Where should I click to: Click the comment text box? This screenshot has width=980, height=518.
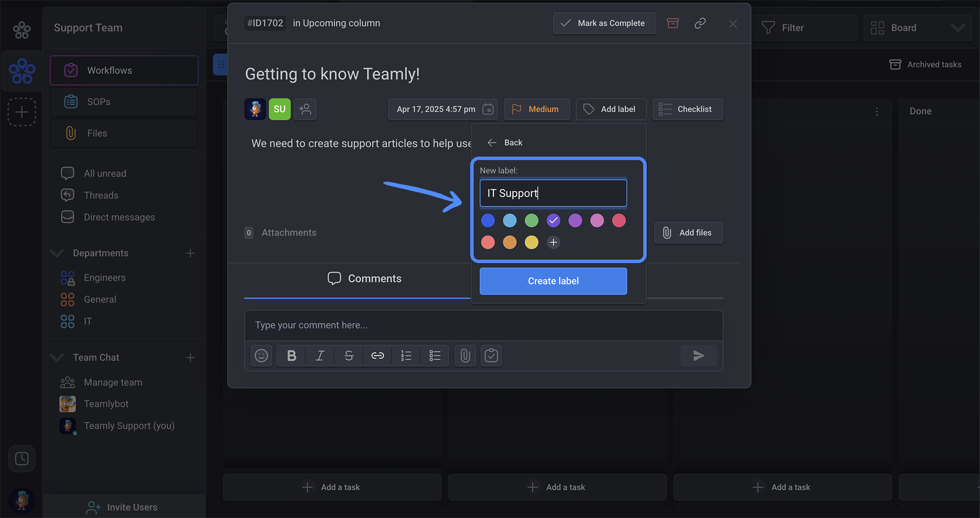point(484,325)
